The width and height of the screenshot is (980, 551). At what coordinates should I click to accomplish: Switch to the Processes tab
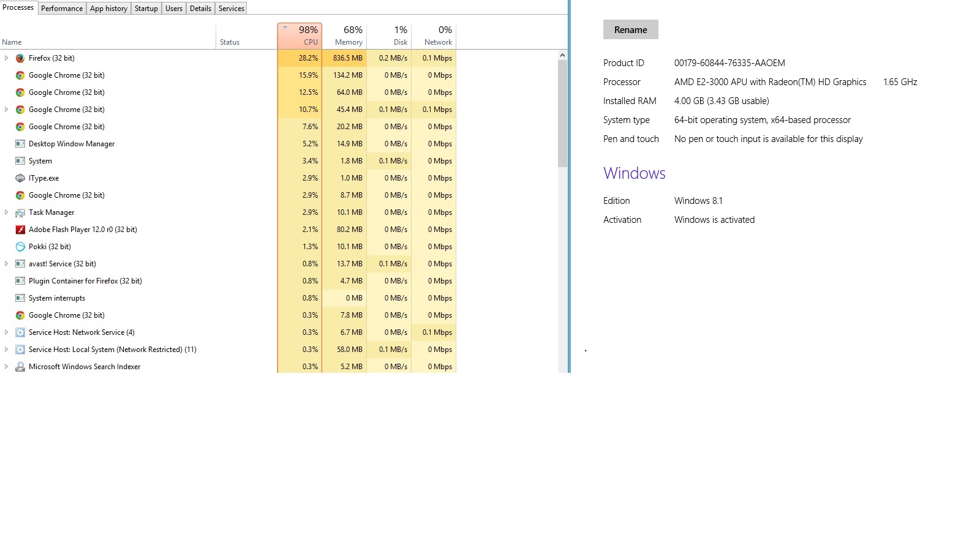pyautogui.click(x=18, y=7)
